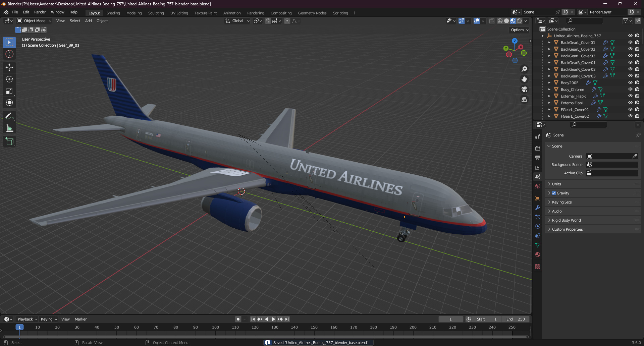Viewport: 644px width, 346px height.
Task: Open the Tool properties tab
Action: (538, 136)
